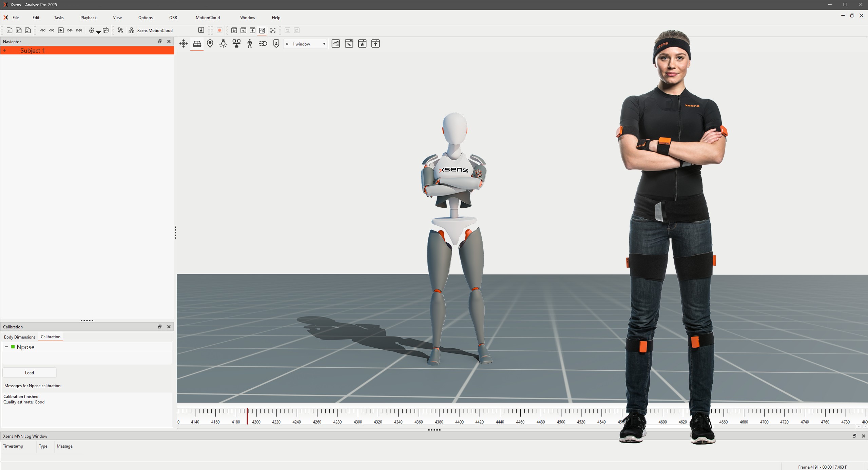Open the OBR menu
868x470 pixels.
173,18
